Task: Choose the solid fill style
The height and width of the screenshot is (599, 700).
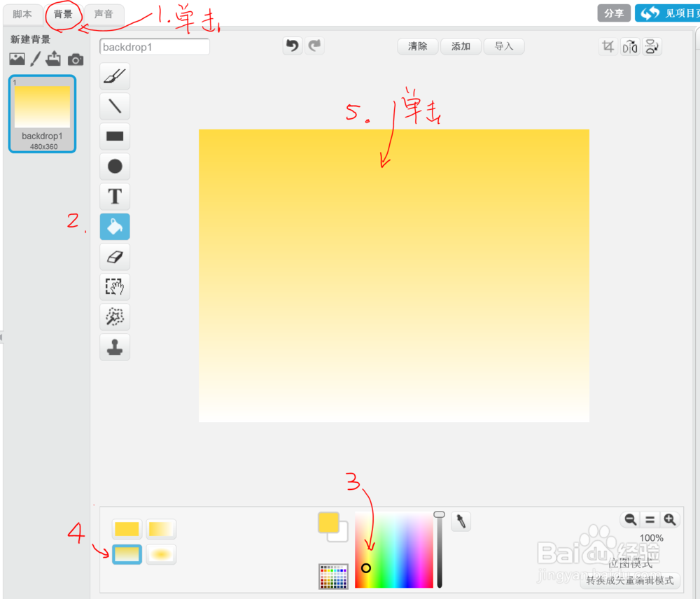Action: click(127, 529)
